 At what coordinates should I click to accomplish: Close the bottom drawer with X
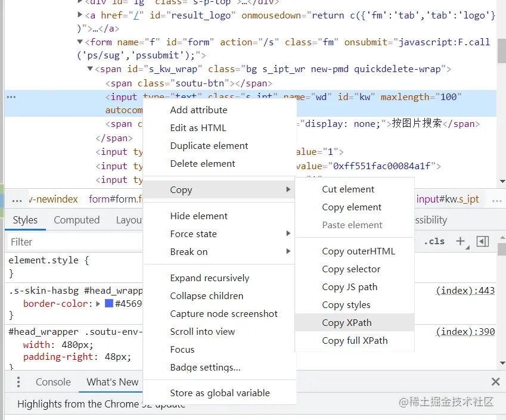pyautogui.click(x=495, y=382)
